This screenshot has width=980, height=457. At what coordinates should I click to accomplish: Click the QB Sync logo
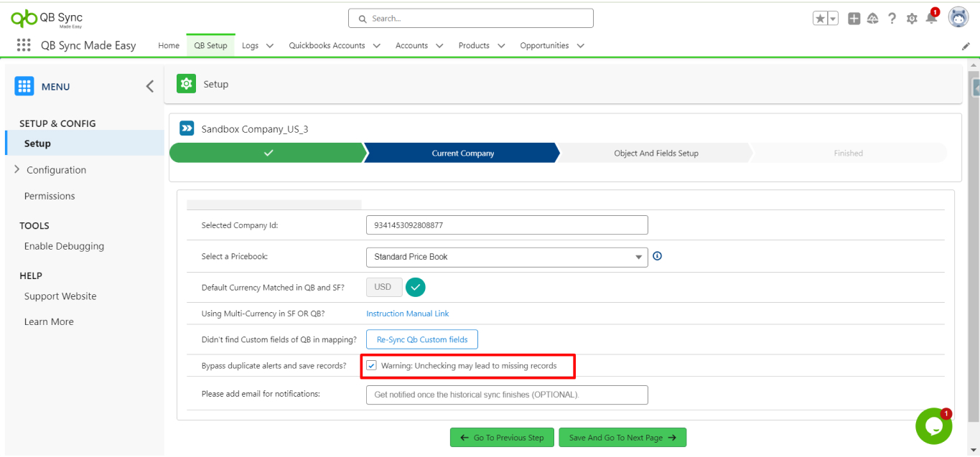(x=47, y=18)
